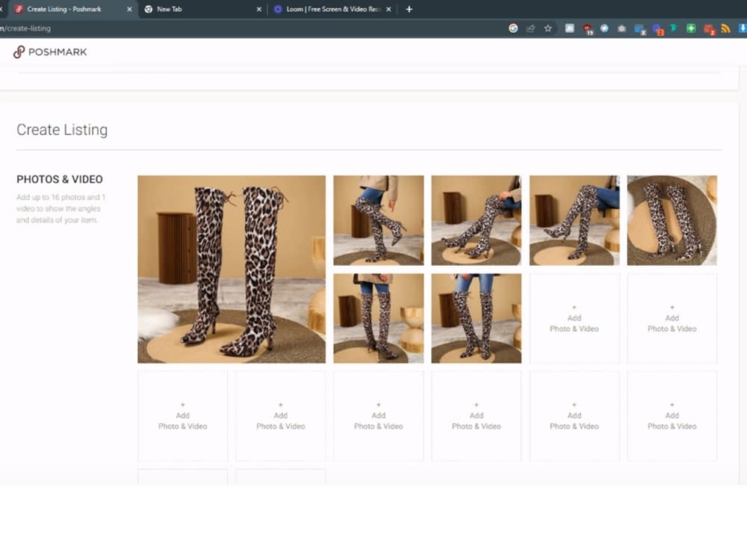Screen dimensions: 747x560
Task: Select the photo of model standing with legs crossed
Action: tap(477, 318)
